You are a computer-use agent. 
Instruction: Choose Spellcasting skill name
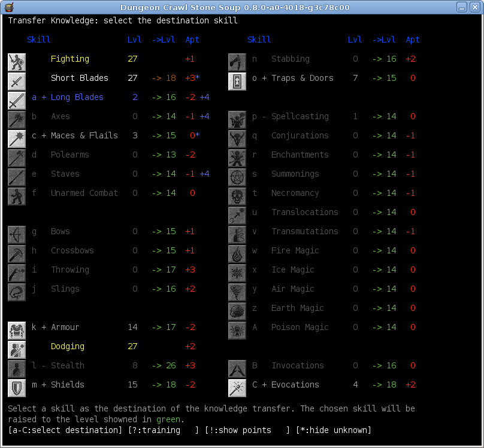300,116
